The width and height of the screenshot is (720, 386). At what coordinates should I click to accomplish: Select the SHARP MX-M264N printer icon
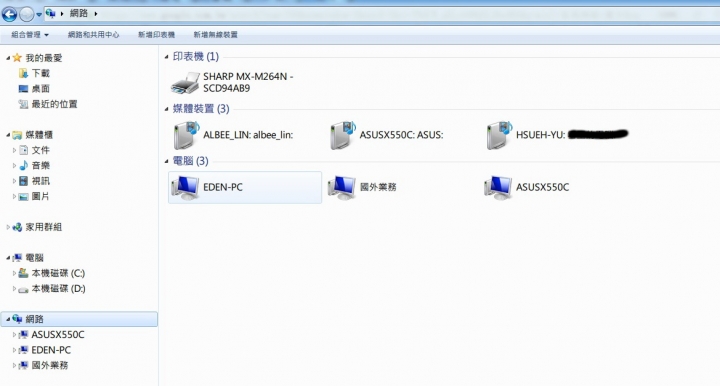click(x=185, y=83)
